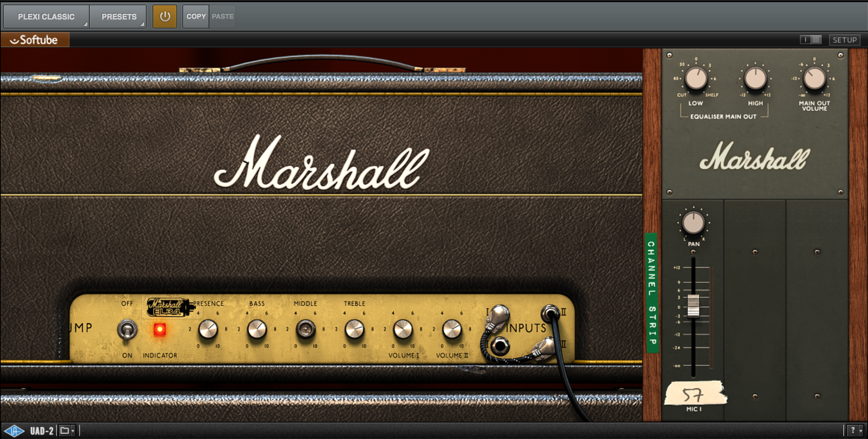Toggle the channel strip view switch beside SETUP
The image size is (868, 439).
pos(810,40)
